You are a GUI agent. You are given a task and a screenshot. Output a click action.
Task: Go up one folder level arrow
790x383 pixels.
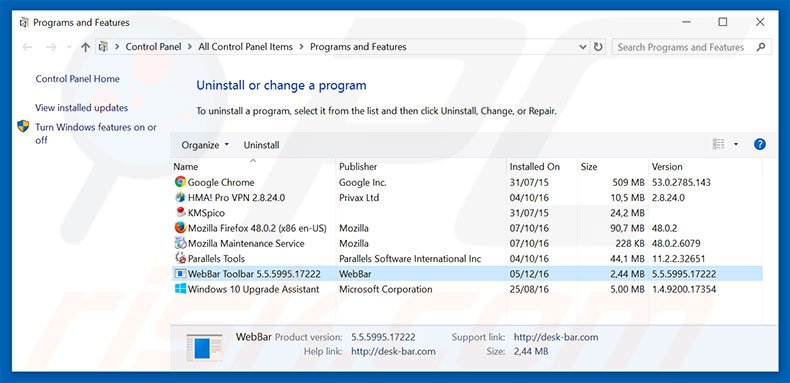[x=85, y=47]
